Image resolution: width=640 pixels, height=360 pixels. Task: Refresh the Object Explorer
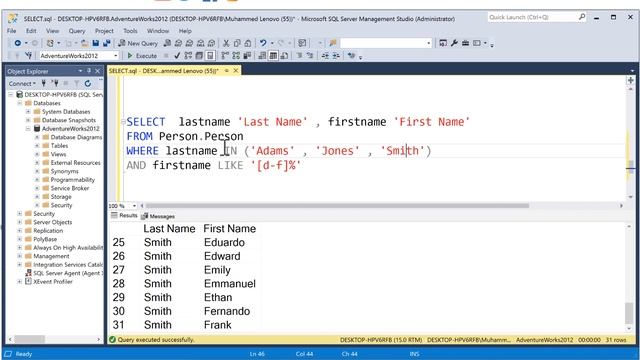[x=88, y=83]
